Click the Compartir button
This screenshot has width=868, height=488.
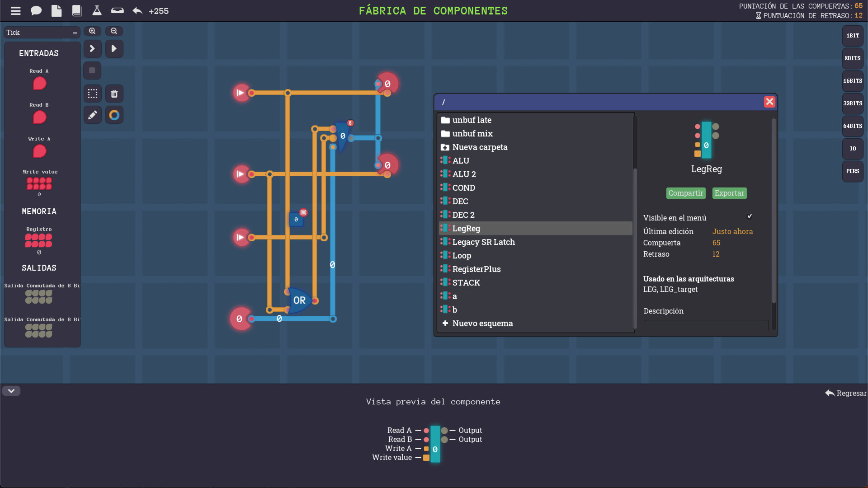click(x=685, y=193)
